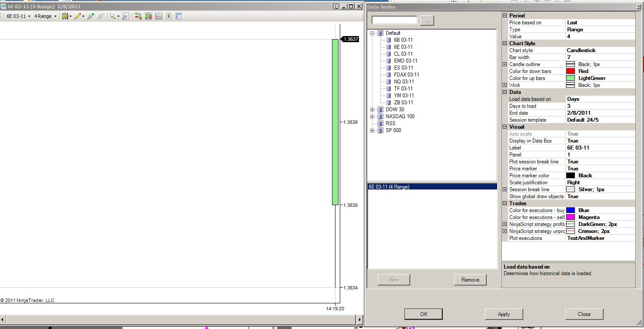Screen dimensions: 644x329
Task: Click the Remove button
Action: (470, 280)
